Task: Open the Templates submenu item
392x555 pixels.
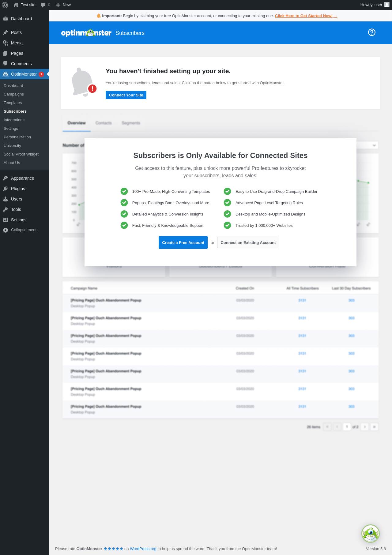Action: [13, 103]
